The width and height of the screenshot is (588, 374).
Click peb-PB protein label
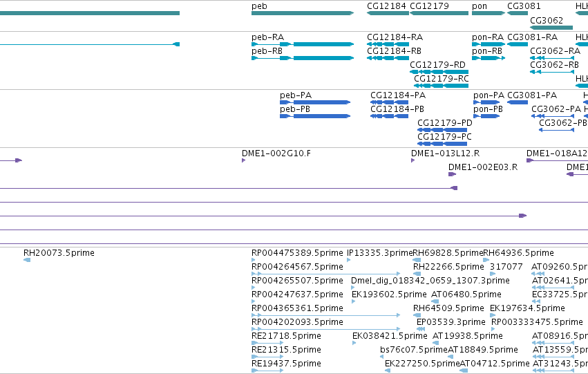coord(295,109)
